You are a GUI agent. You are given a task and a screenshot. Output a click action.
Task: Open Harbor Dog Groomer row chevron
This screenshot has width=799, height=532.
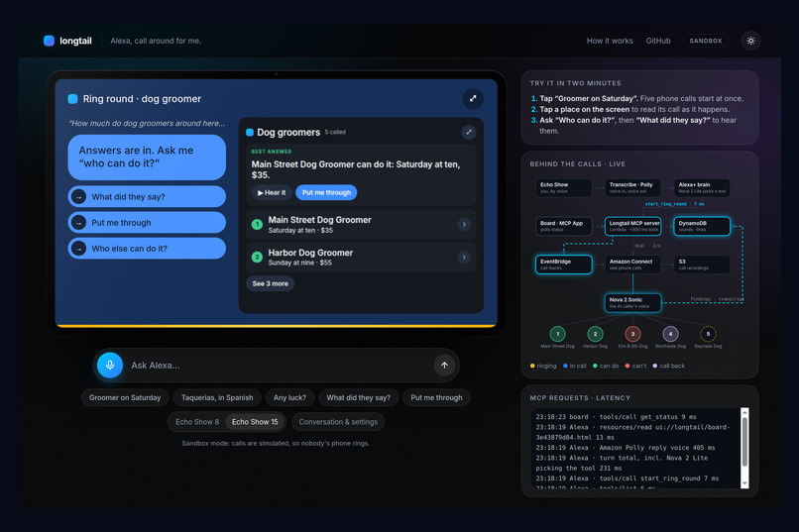[x=464, y=258]
